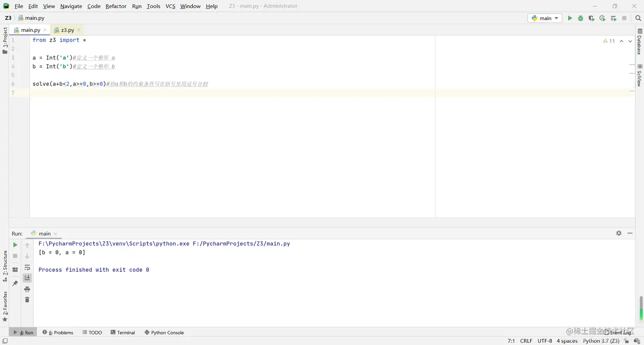Stop process in Run panel

click(15, 256)
